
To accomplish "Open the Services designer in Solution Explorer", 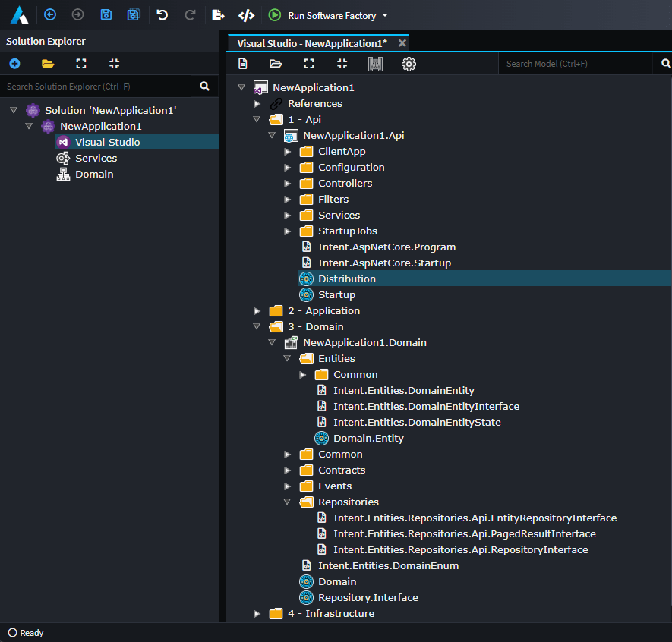I will 96,158.
